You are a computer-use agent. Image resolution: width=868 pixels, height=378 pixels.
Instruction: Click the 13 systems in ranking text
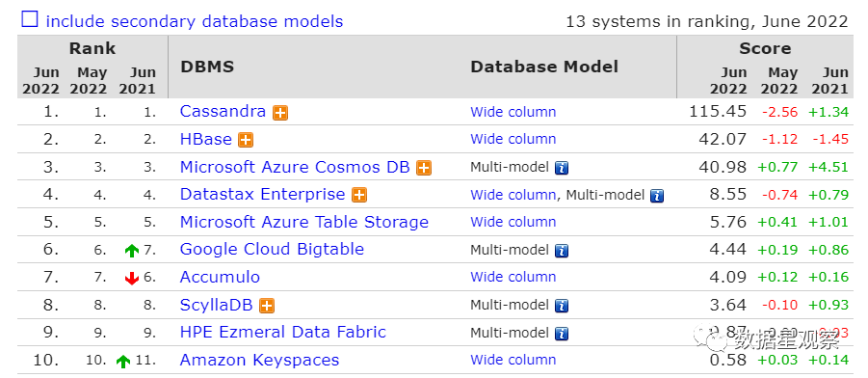coord(706,21)
